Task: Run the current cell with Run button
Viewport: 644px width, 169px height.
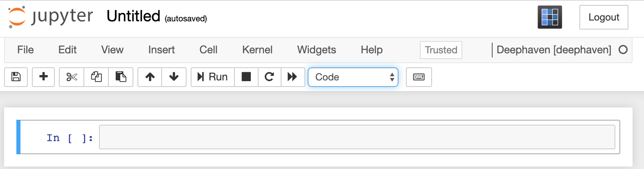Action: point(213,77)
